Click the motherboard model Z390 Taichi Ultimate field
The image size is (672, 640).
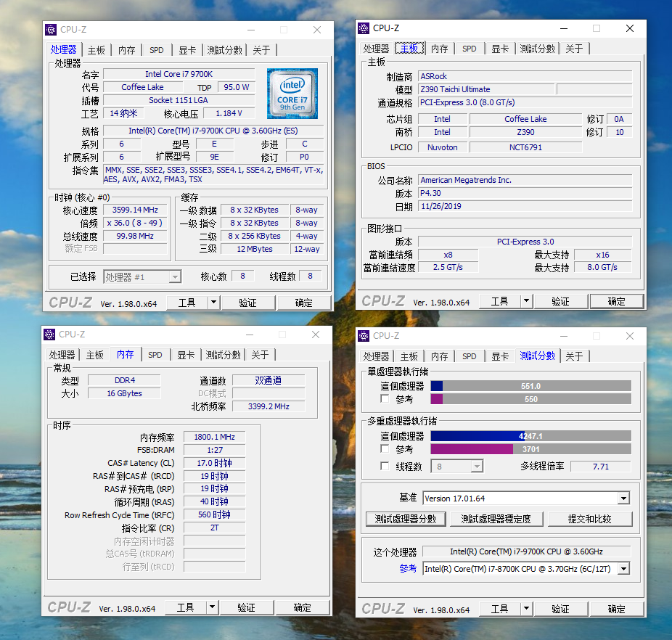point(487,89)
